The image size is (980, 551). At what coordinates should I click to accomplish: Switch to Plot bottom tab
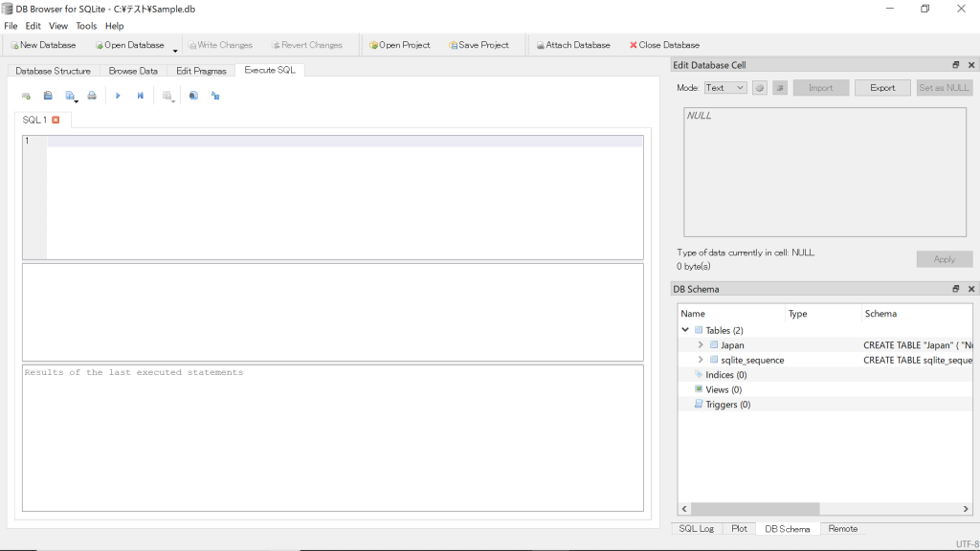(x=739, y=528)
